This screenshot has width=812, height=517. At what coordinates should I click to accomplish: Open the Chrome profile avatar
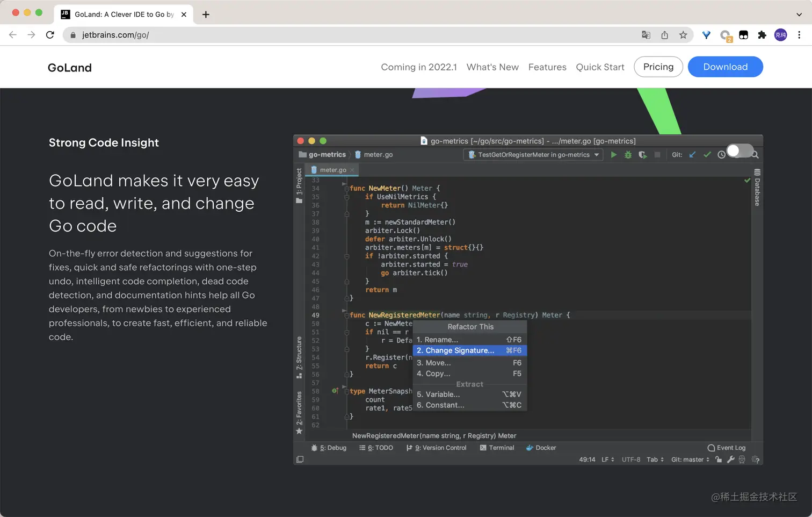(780, 35)
